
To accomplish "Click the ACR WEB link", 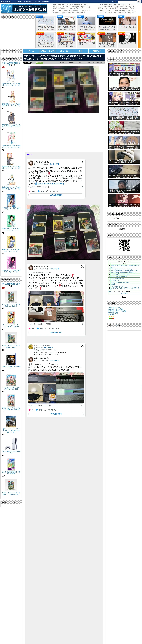I will click(x=124, y=293).
